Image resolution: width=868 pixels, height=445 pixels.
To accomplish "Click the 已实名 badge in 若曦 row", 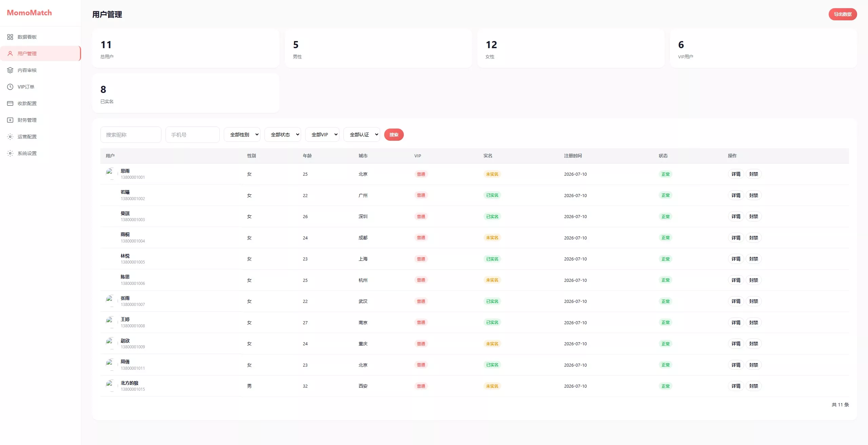I will (x=492, y=195).
